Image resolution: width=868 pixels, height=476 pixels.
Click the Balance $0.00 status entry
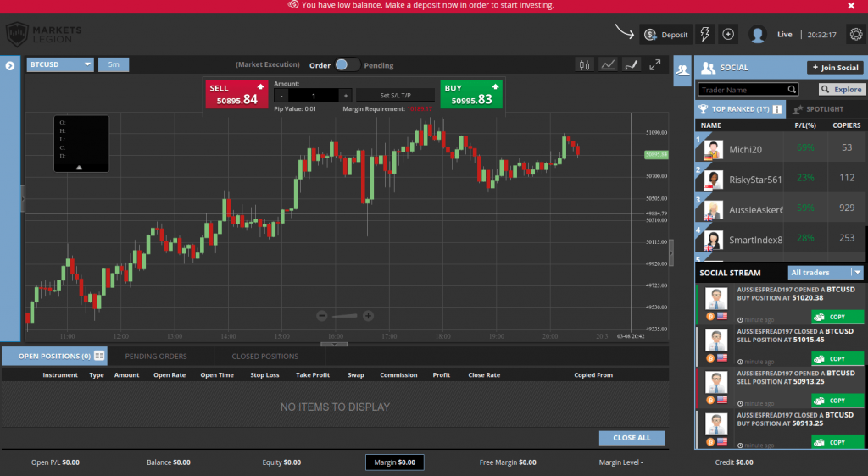(x=169, y=462)
